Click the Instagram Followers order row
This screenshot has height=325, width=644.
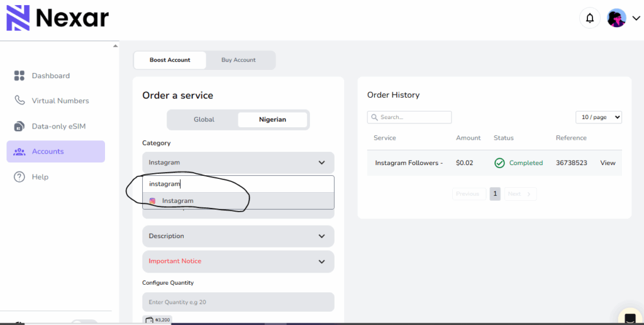point(494,163)
